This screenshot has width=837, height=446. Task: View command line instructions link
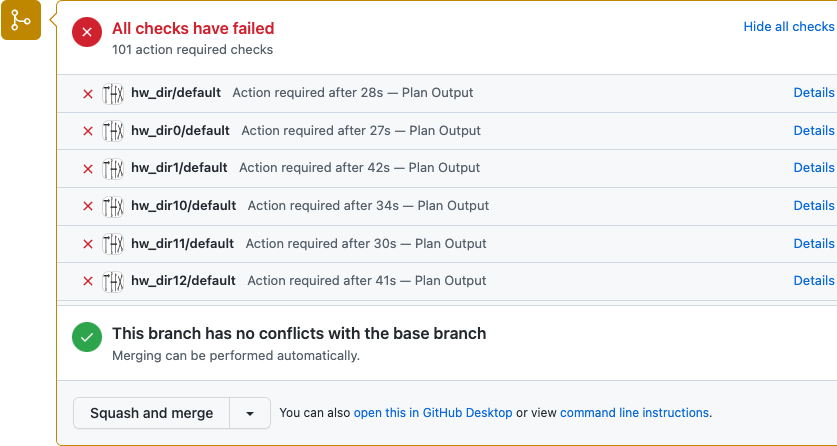[x=634, y=413]
